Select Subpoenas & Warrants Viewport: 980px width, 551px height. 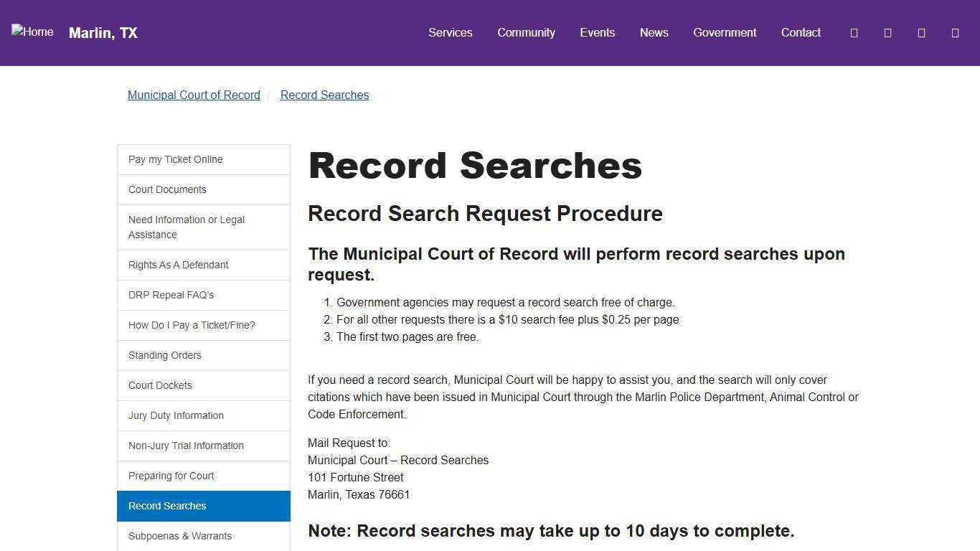[x=179, y=536]
